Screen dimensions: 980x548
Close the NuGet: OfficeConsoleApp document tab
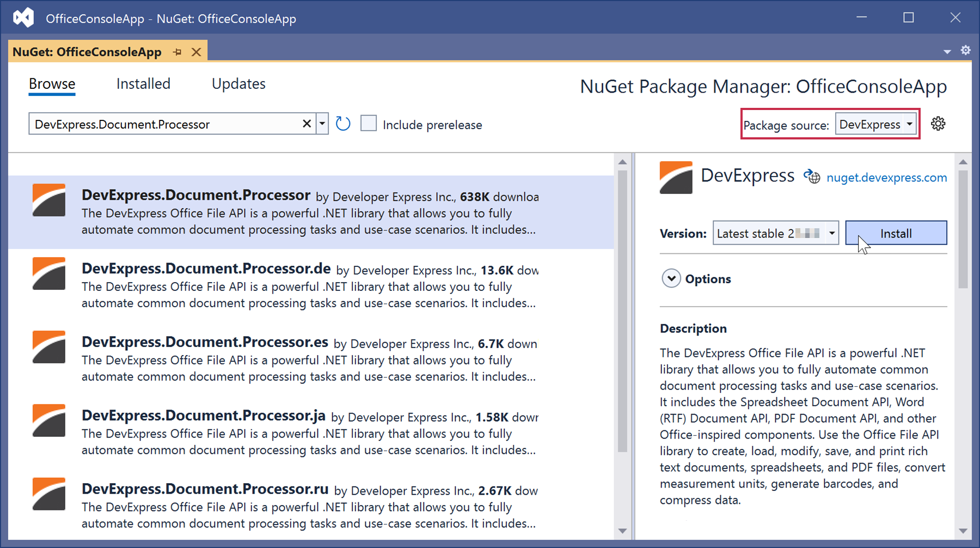coord(197,52)
